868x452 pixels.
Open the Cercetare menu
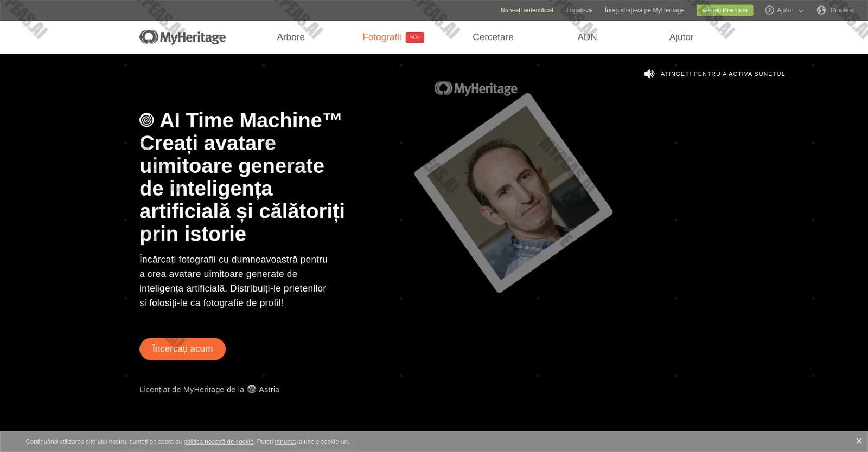pyautogui.click(x=493, y=37)
